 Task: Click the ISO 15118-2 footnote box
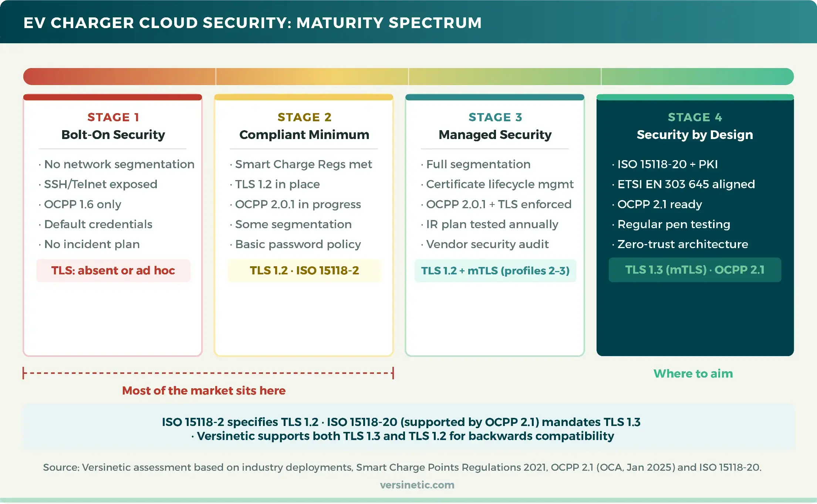point(408,428)
